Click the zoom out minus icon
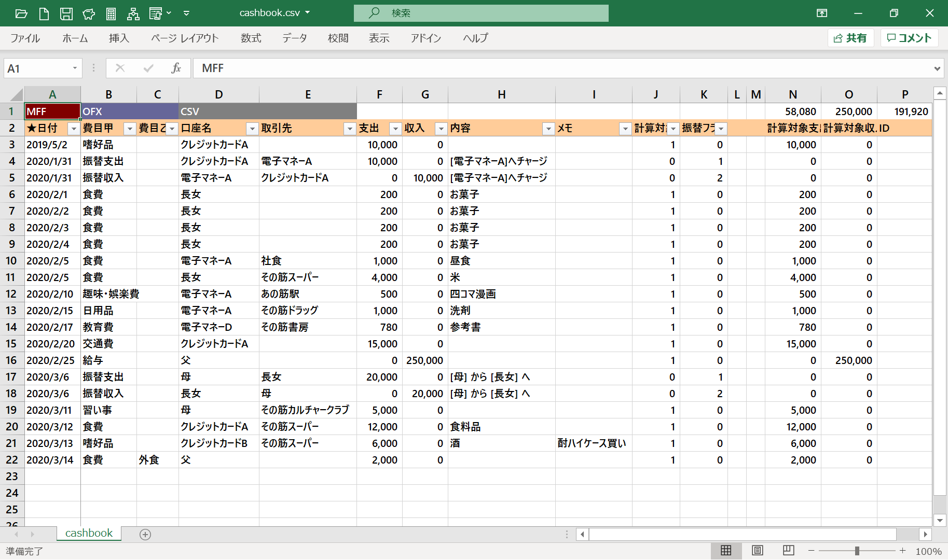The width and height of the screenshot is (948, 560). (812, 551)
